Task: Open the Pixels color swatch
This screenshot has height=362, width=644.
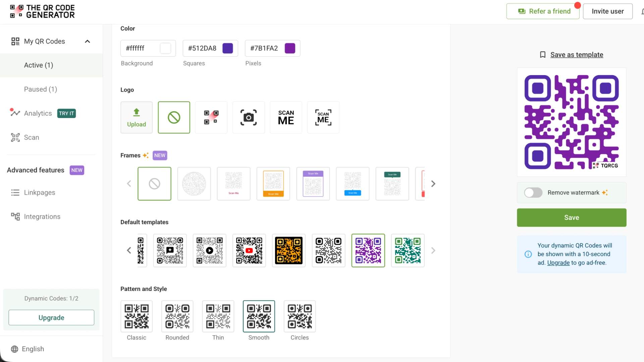Action: pyautogui.click(x=290, y=48)
